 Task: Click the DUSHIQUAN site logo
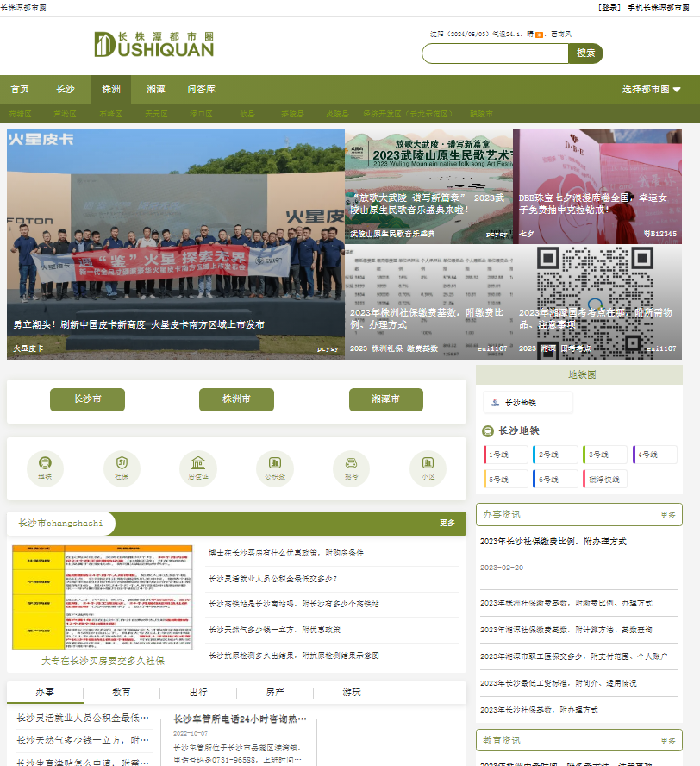click(154, 45)
